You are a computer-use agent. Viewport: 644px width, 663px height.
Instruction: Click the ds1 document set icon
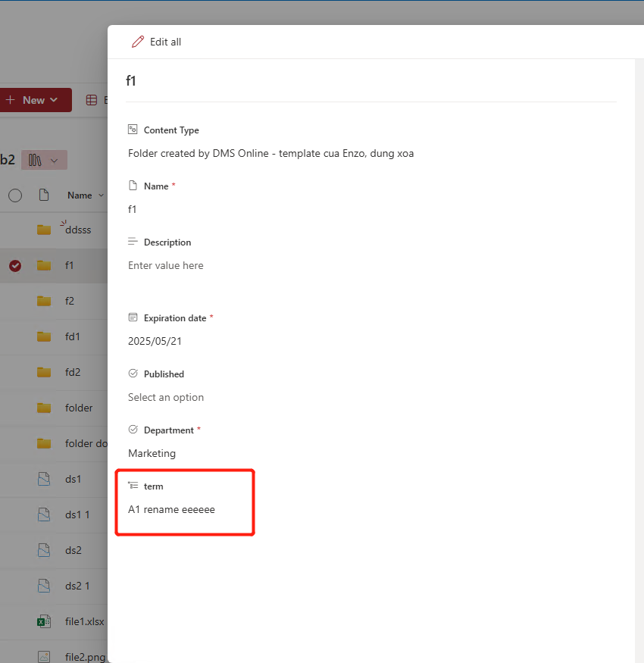coord(44,479)
